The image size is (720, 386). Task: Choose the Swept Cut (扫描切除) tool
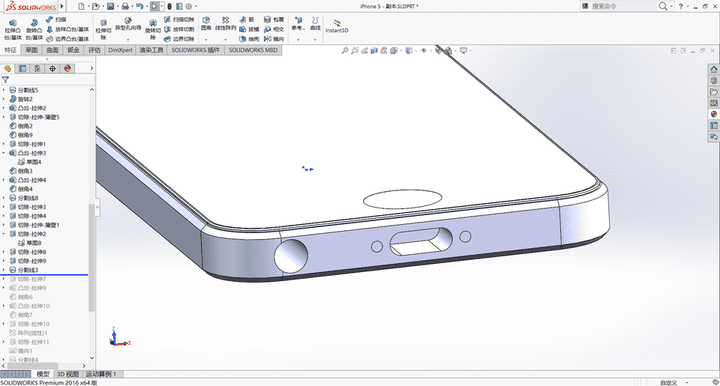179,19
